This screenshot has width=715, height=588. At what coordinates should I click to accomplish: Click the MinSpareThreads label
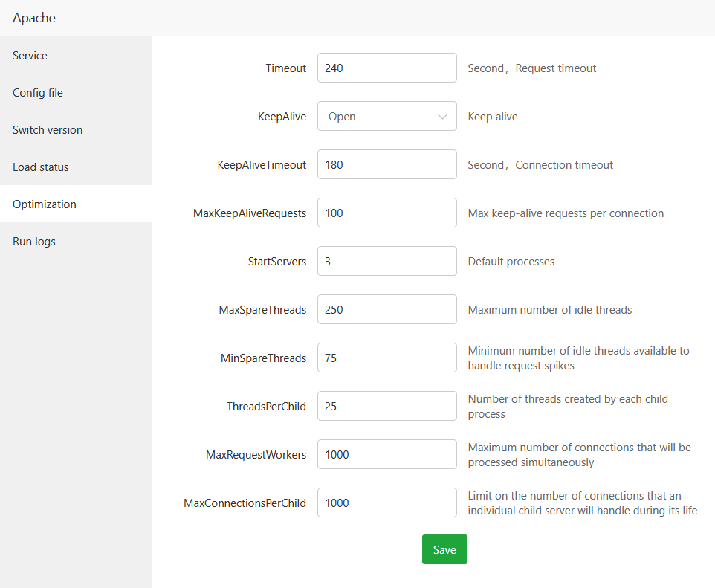click(x=264, y=358)
